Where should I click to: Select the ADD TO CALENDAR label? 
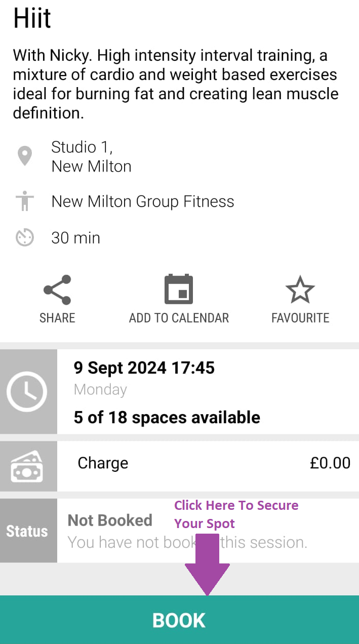(179, 318)
